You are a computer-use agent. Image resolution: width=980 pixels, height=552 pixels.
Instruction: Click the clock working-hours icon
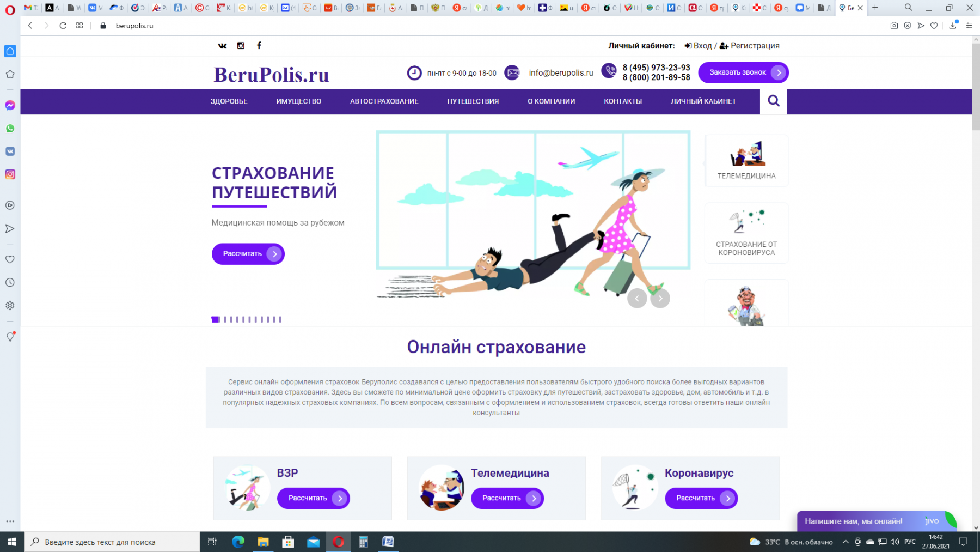[414, 72]
